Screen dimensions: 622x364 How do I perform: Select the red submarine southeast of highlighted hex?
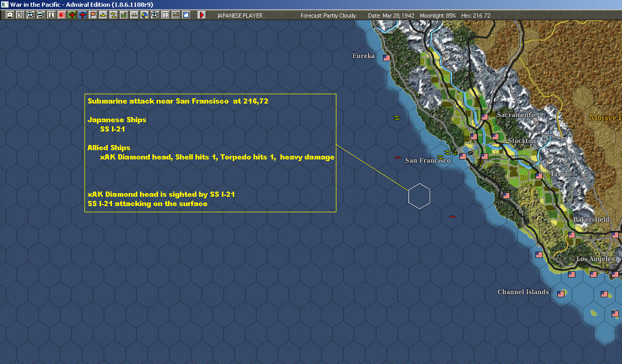pyautogui.click(x=452, y=216)
